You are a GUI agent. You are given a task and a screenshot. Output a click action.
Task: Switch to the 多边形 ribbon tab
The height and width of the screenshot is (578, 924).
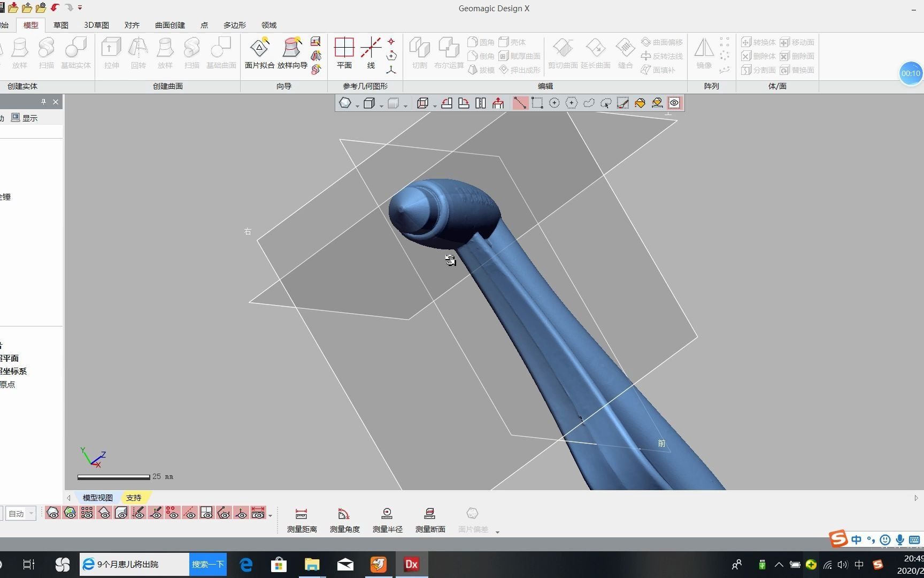point(234,25)
